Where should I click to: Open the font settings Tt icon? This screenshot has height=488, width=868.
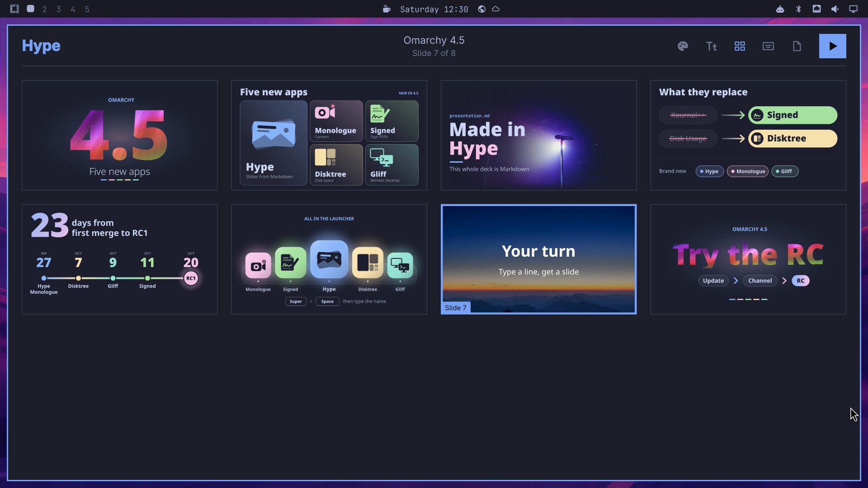[x=711, y=46]
